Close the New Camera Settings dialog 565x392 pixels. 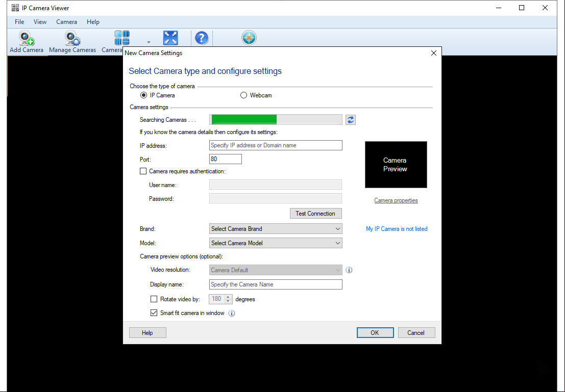(x=434, y=53)
